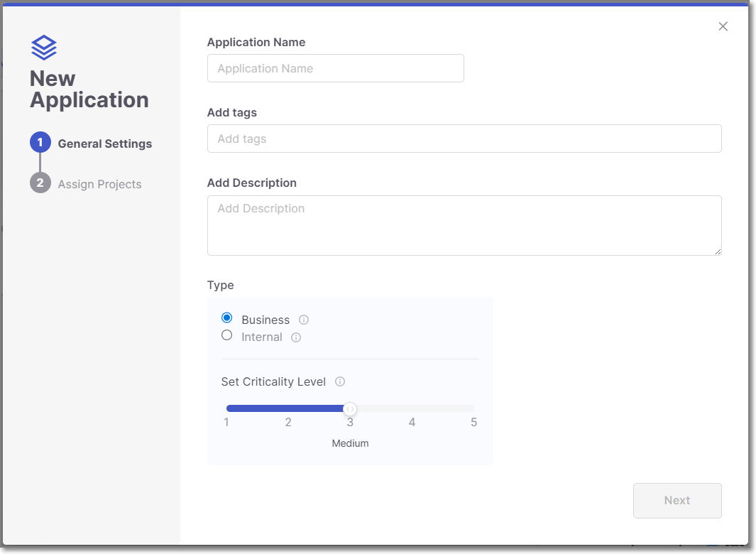This screenshot has height=554, width=756.
Task: Click the criticality slider handle
Action: pyautogui.click(x=350, y=408)
